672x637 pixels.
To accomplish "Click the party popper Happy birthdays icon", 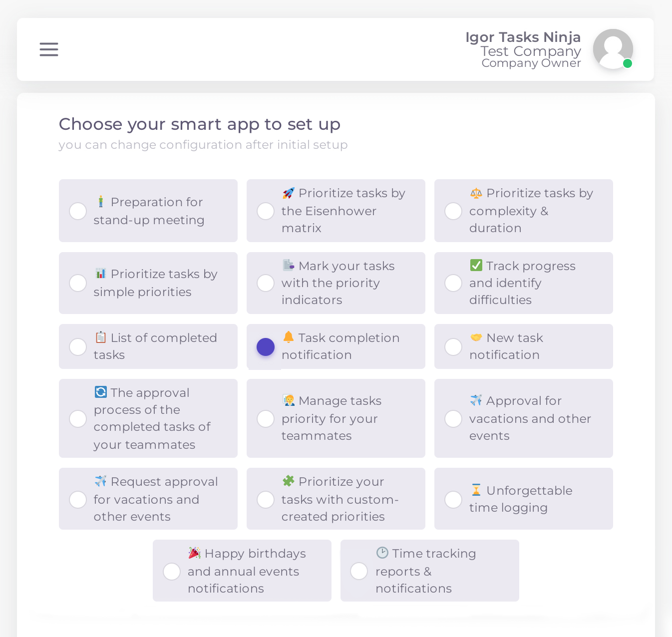I will coord(194,553).
